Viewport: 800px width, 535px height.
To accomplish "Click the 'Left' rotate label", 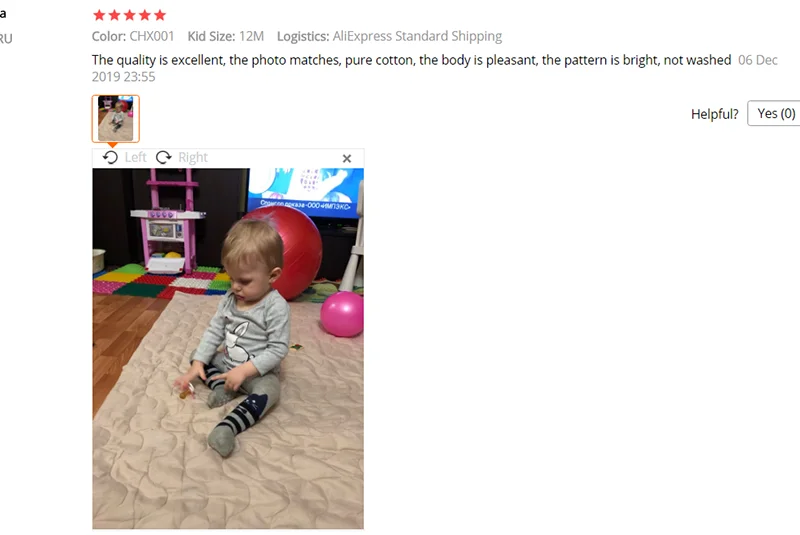I will pyautogui.click(x=135, y=157).
